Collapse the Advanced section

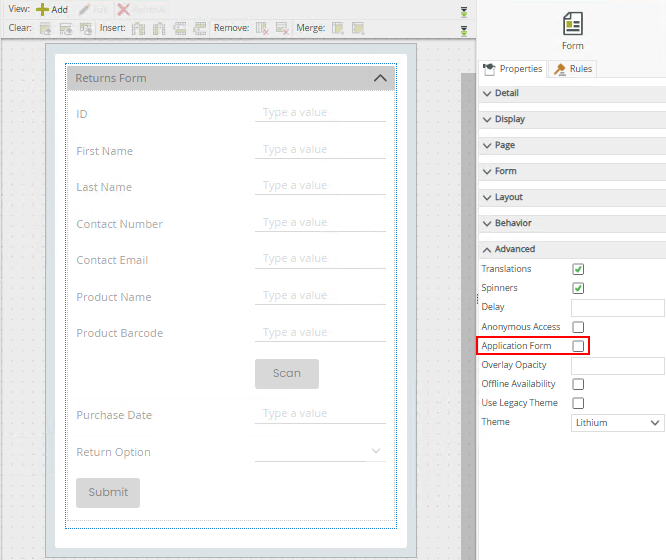coord(572,249)
